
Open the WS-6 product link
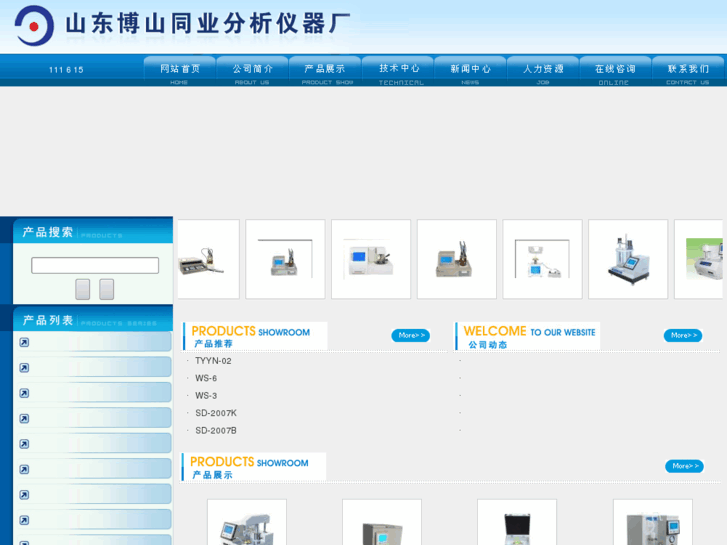coord(206,378)
